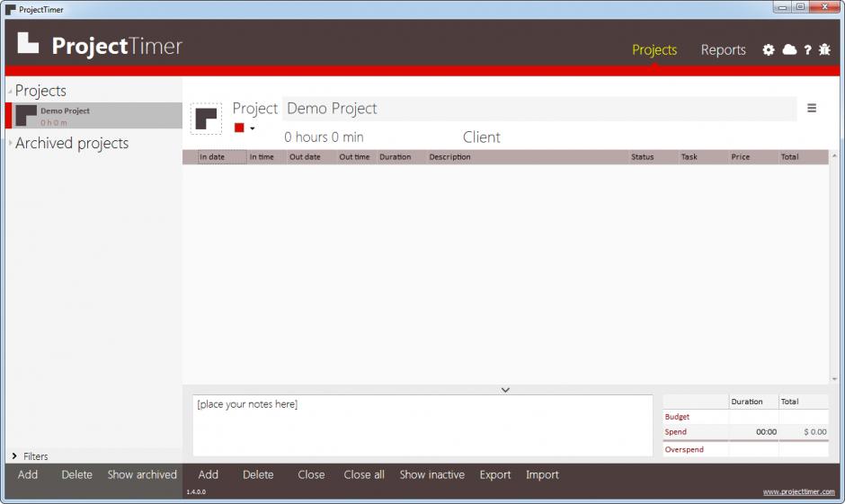Click Close all in bottom bar

[364, 474]
